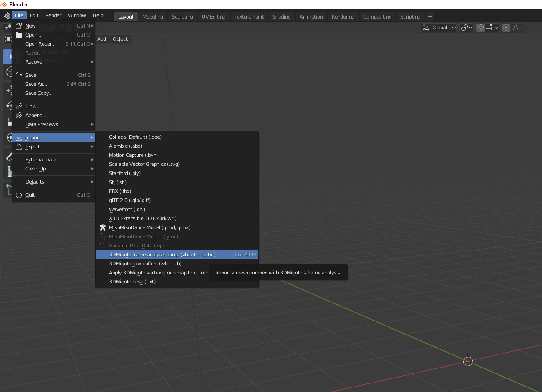
Task: Open the Help menu
Action: click(x=98, y=15)
